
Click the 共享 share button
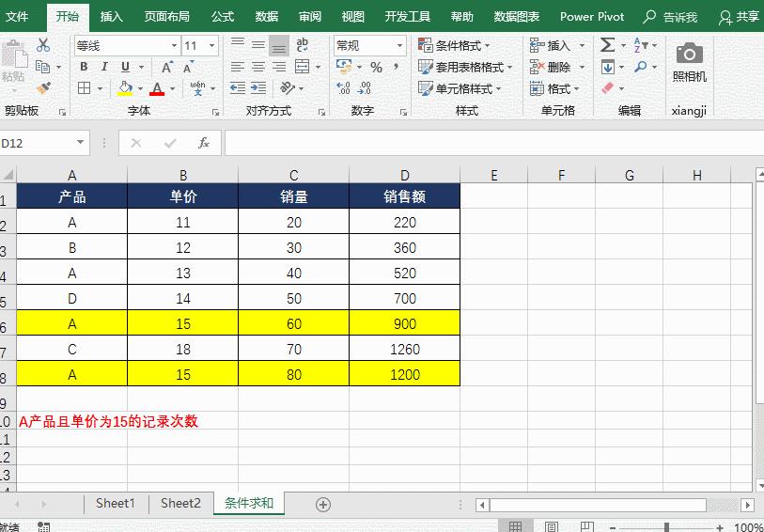[x=739, y=17]
